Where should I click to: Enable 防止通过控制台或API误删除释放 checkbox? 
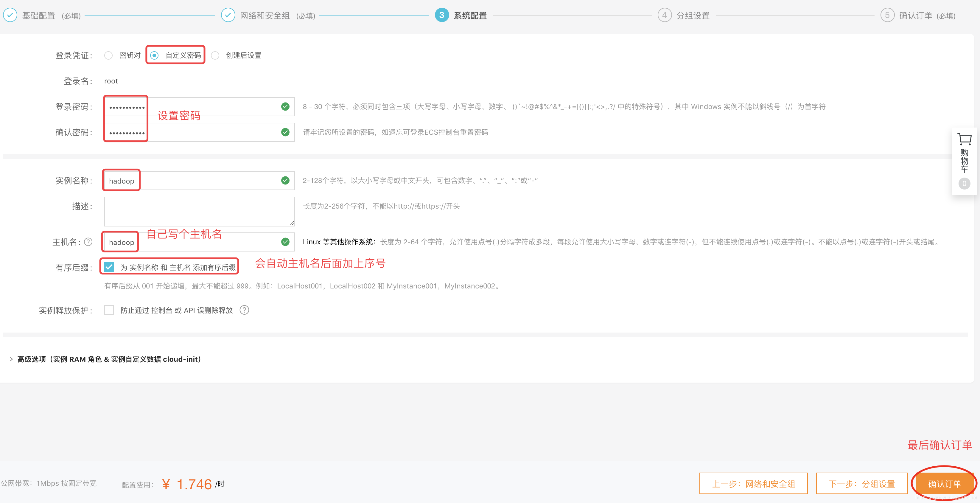point(109,310)
